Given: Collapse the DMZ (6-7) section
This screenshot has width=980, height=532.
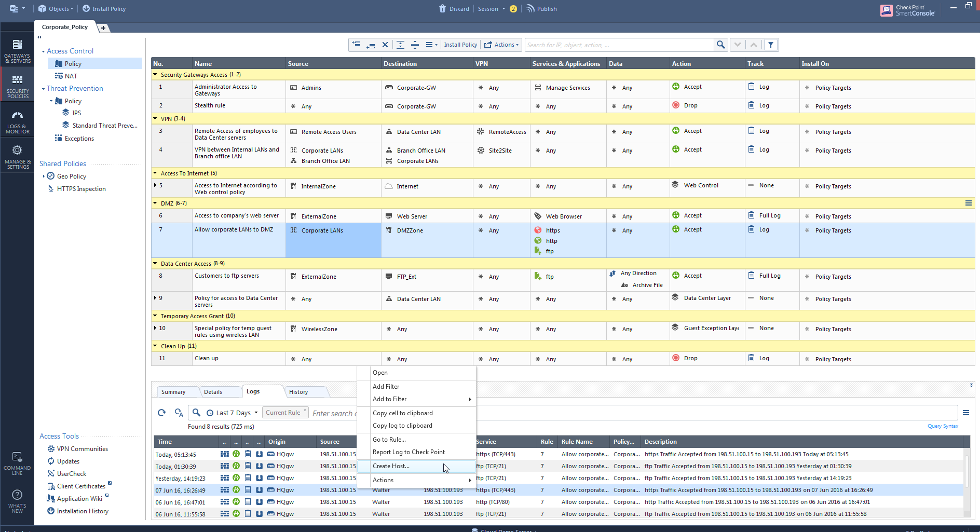Looking at the screenshot, I should (155, 203).
